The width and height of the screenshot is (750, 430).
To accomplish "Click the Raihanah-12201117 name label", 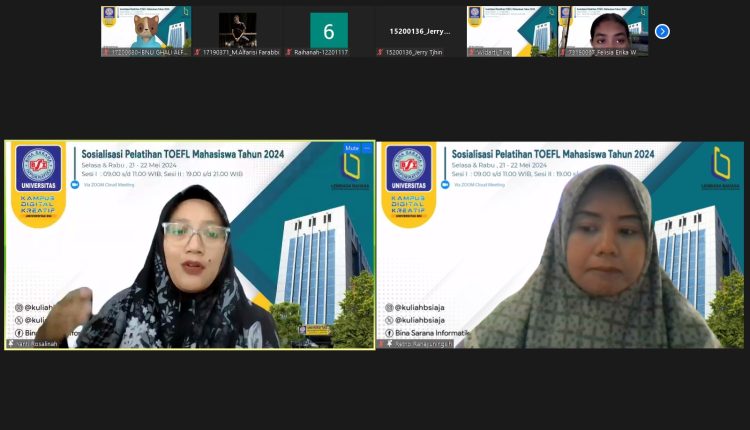I will tap(321, 52).
